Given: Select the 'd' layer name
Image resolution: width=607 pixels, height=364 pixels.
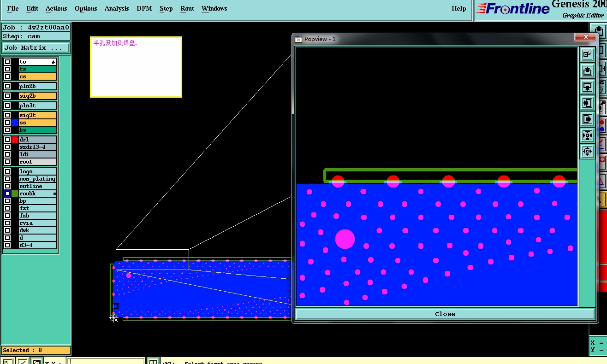Looking at the screenshot, I should coord(37,238).
